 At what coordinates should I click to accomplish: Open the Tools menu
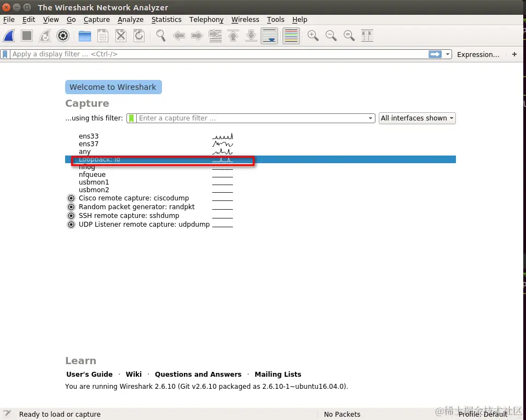pos(275,20)
